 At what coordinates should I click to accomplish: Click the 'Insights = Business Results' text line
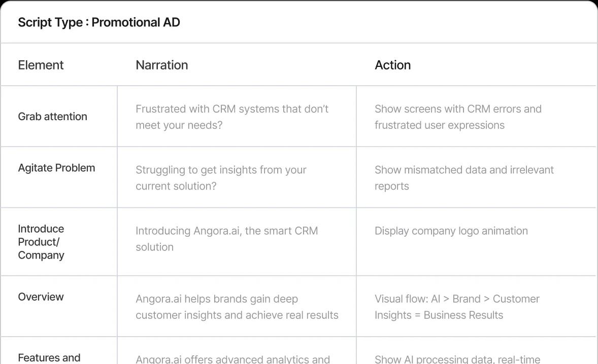click(x=439, y=315)
